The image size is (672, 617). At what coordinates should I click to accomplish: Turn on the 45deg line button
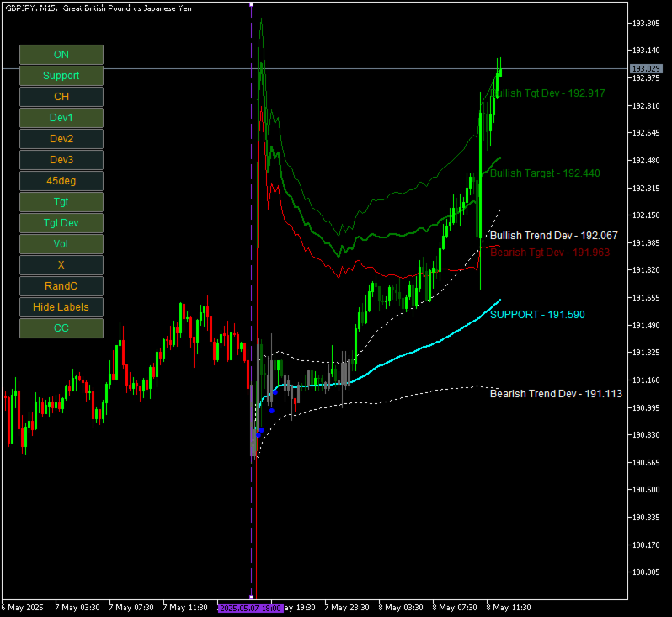click(61, 180)
